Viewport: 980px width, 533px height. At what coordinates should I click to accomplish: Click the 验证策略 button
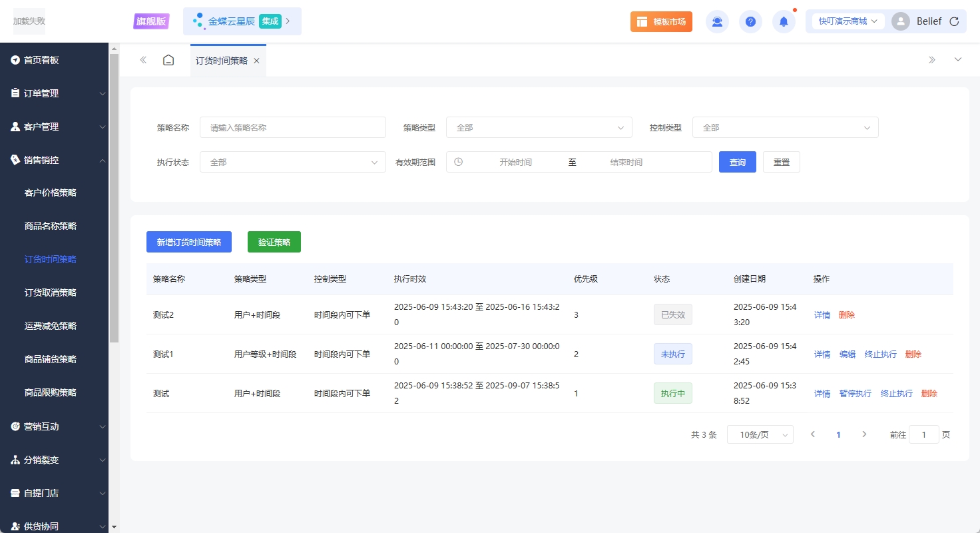[x=274, y=242]
